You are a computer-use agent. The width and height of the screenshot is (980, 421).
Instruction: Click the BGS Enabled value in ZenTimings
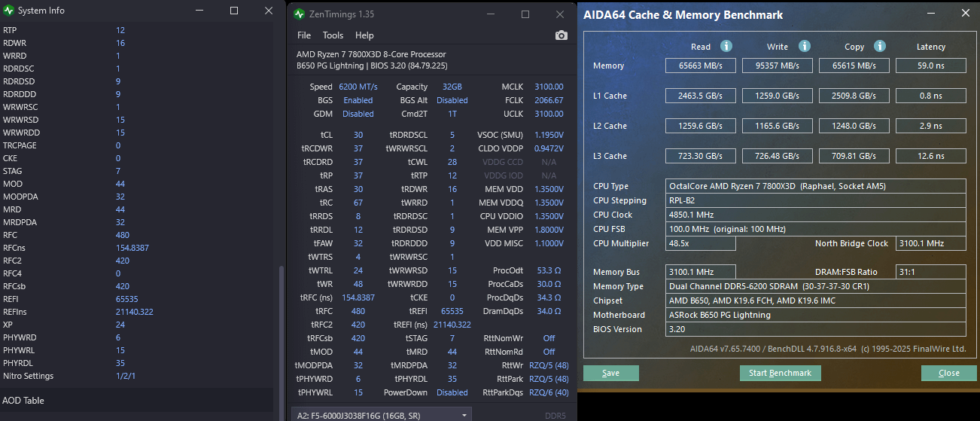click(358, 100)
